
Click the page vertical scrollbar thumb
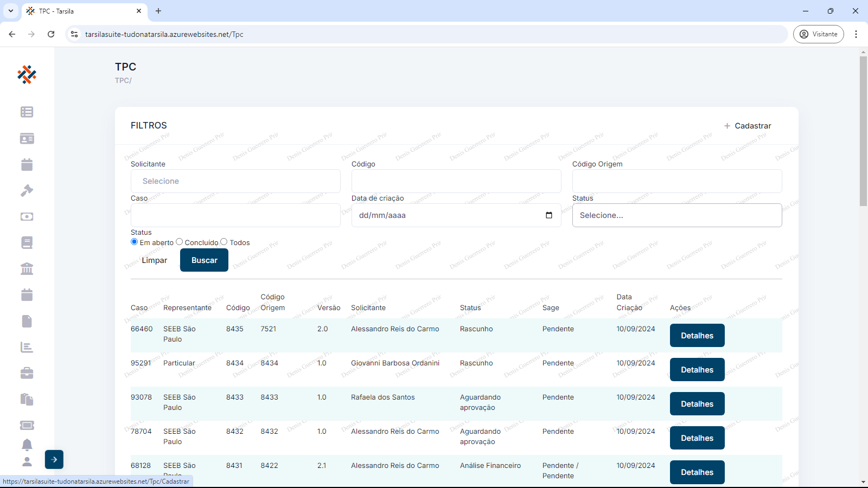click(863, 130)
